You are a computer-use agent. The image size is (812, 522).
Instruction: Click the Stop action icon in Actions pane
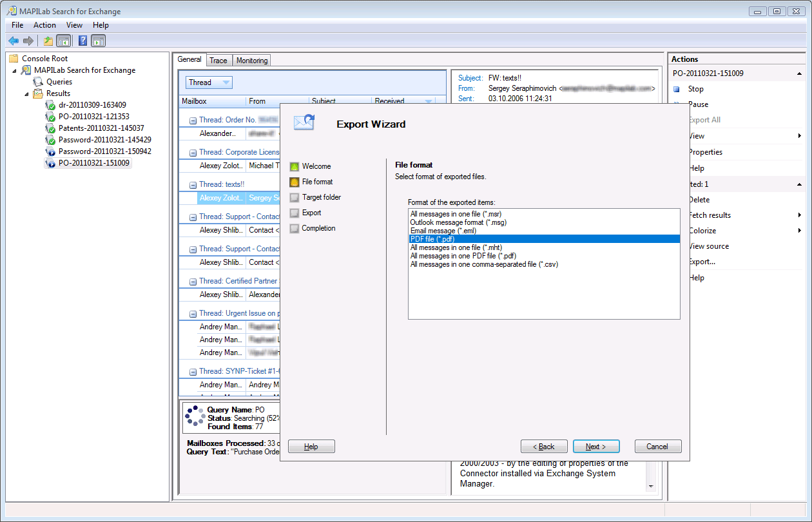677,89
